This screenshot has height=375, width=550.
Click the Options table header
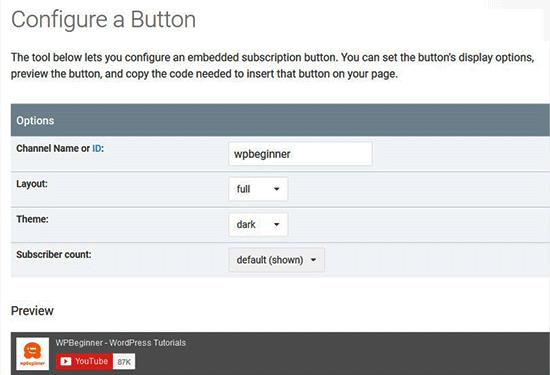click(x=280, y=120)
